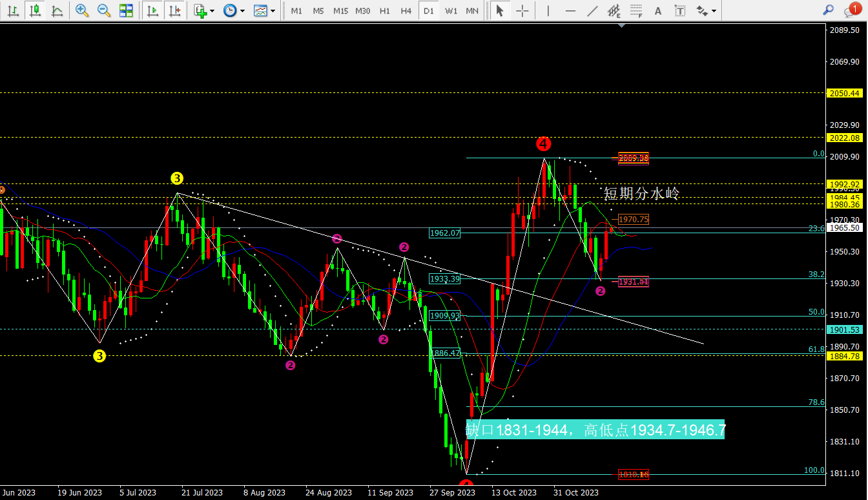Switch to M5 timeframe
Image resolution: width=868 pixels, height=500 pixels.
pyautogui.click(x=318, y=11)
